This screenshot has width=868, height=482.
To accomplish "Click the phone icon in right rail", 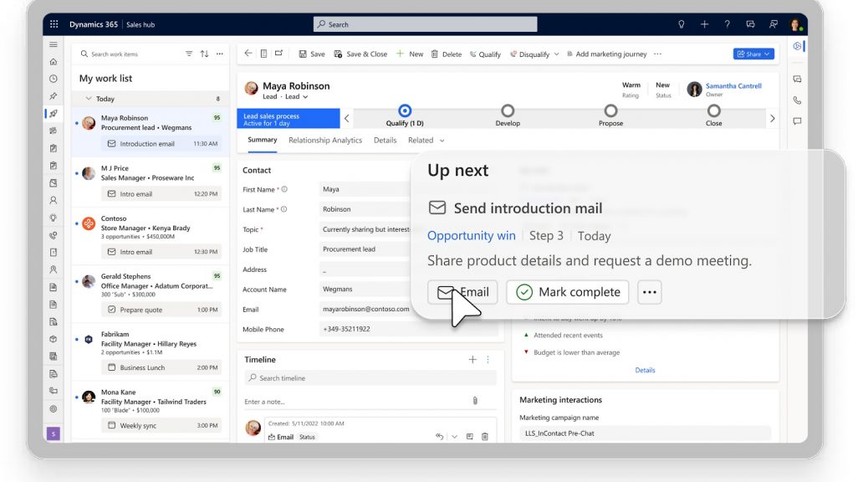I will [797, 100].
